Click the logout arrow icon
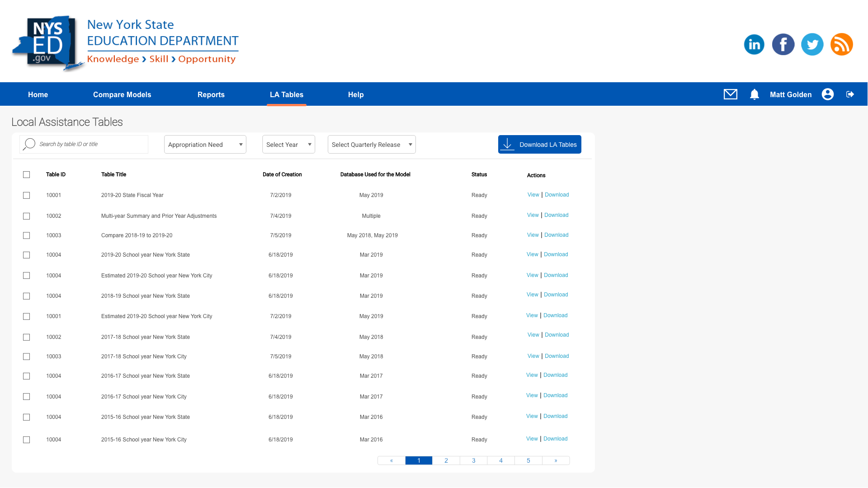Viewport: 868px width, 488px height. click(x=850, y=94)
